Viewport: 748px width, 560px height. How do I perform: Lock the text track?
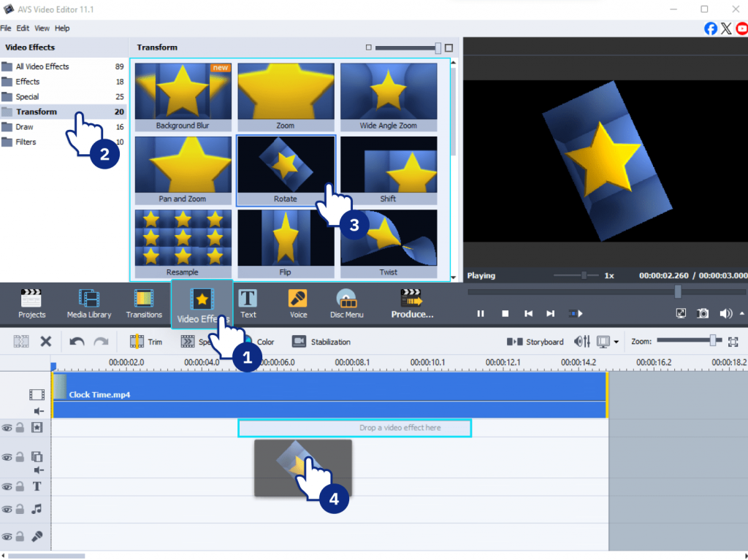[21, 486]
